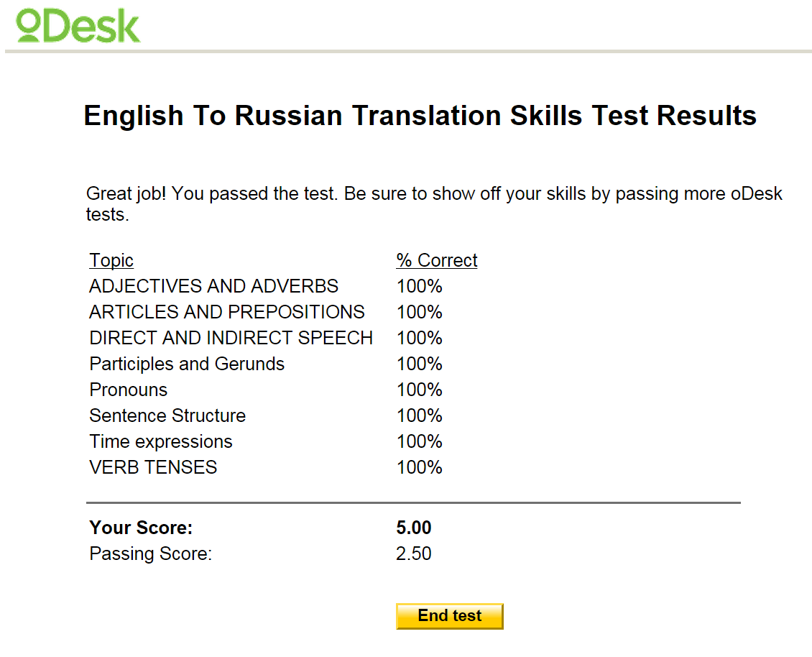
Task: Click the VERB TENSES topic
Action: tap(153, 467)
